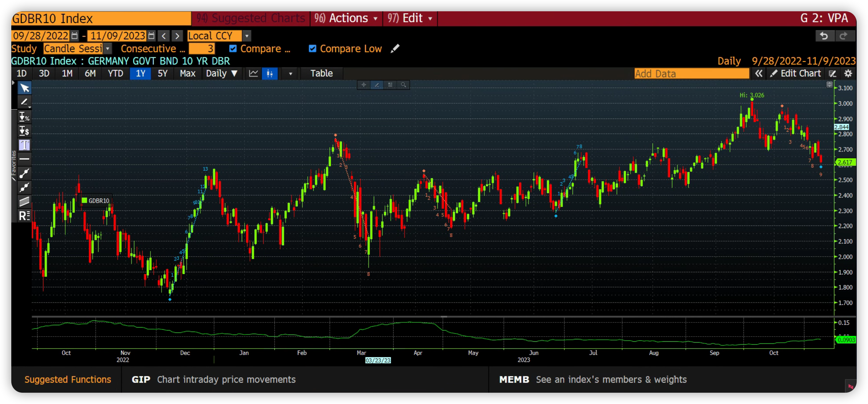Select the 1M range tab

pos(67,73)
